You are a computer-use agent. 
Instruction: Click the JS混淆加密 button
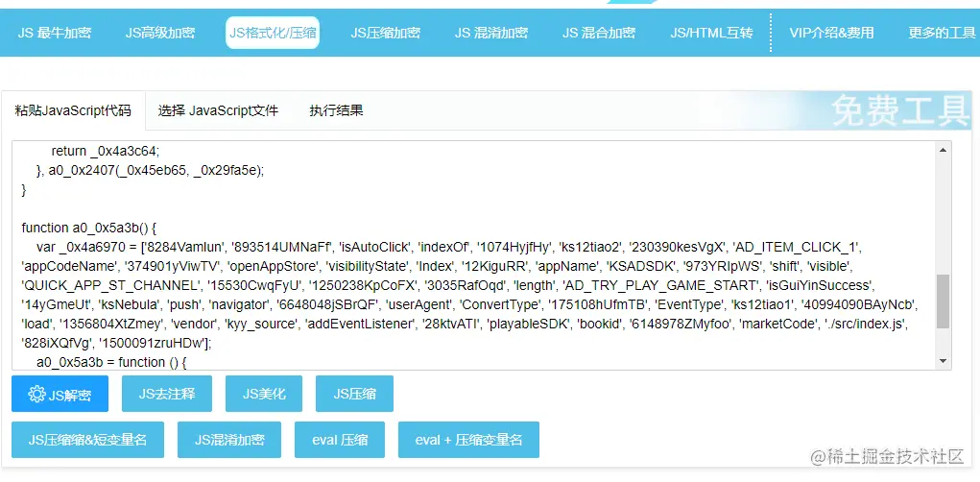229,440
